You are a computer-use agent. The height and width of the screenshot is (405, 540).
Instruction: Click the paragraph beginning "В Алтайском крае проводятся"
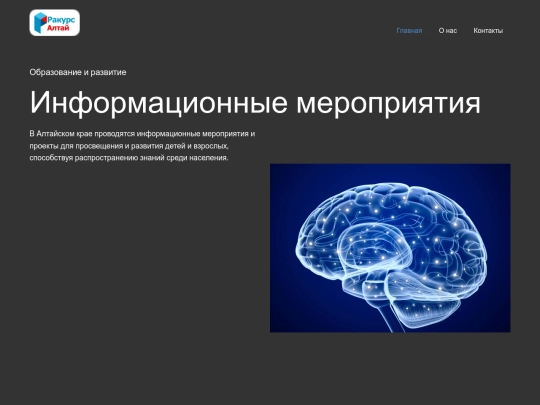pos(142,146)
